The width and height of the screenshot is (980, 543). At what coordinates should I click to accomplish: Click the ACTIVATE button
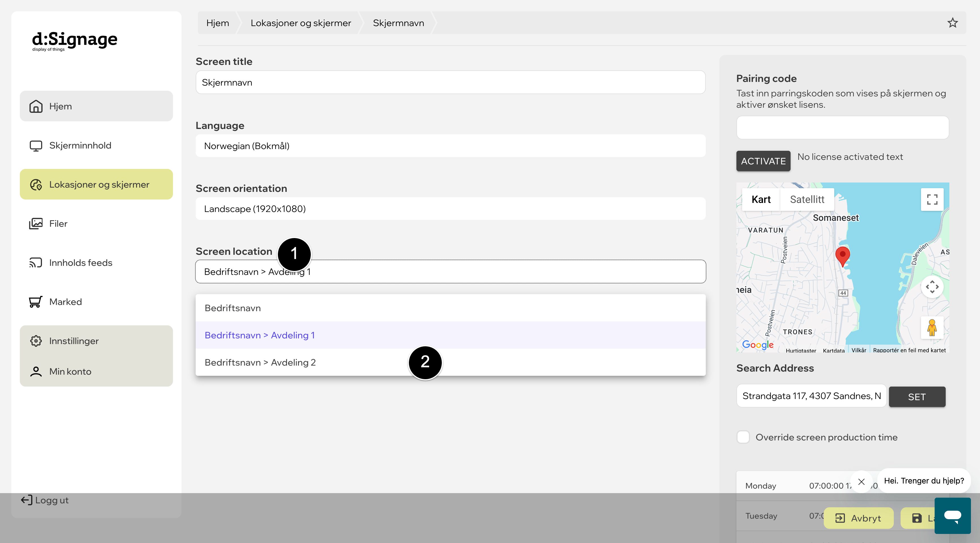763,161
